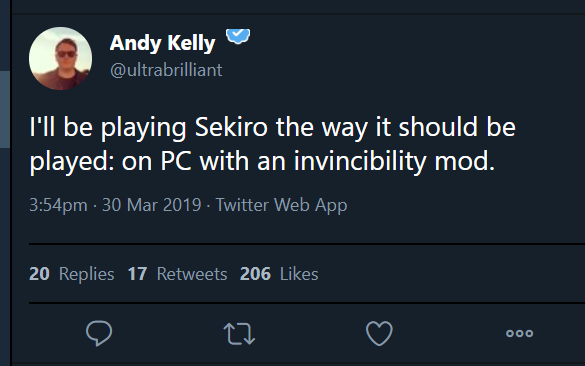View the 20 Replies list
The image size is (585, 366).
[72, 274]
